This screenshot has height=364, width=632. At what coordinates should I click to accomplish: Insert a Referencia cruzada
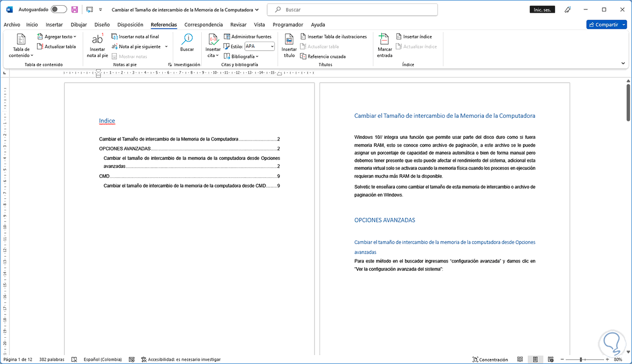323,56
